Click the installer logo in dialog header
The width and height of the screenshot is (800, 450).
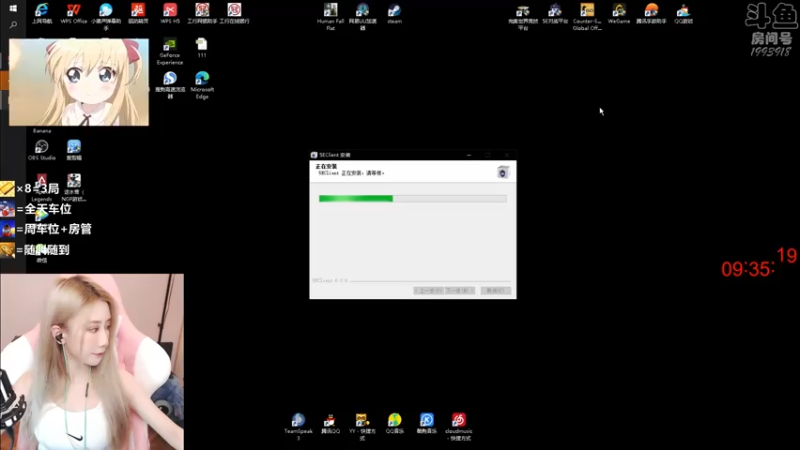point(503,172)
